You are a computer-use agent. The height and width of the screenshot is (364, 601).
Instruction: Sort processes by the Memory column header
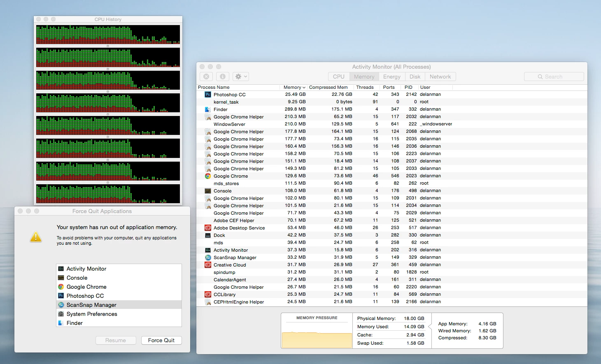[294, 87]
